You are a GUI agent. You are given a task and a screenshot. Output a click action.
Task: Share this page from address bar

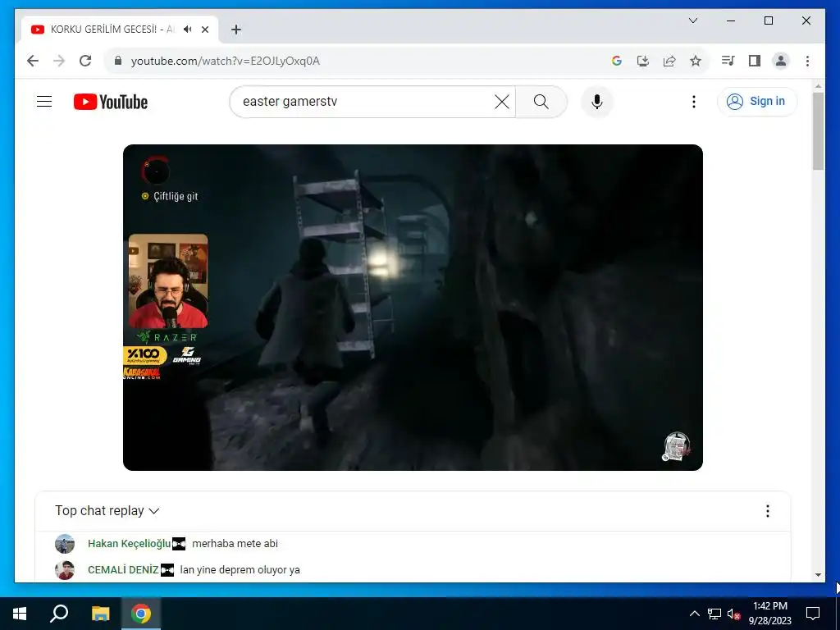(x=669, y=61)
